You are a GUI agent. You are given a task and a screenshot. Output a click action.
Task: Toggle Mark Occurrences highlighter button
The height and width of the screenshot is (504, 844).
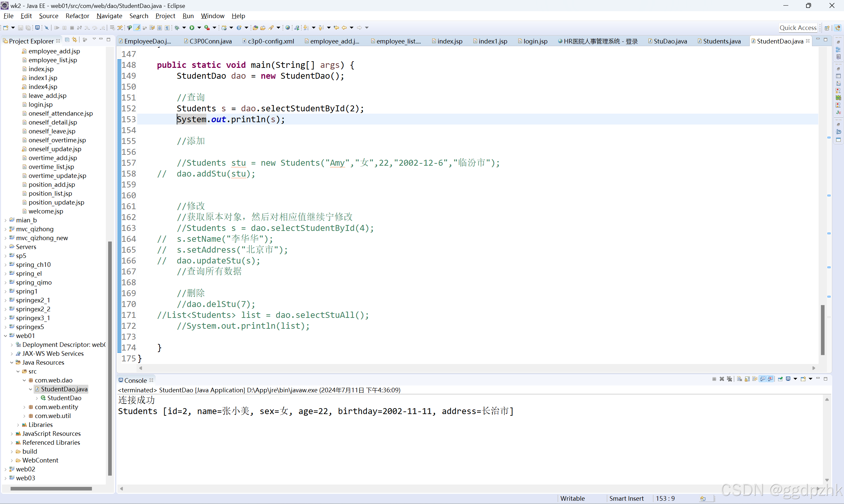[137, 28]
